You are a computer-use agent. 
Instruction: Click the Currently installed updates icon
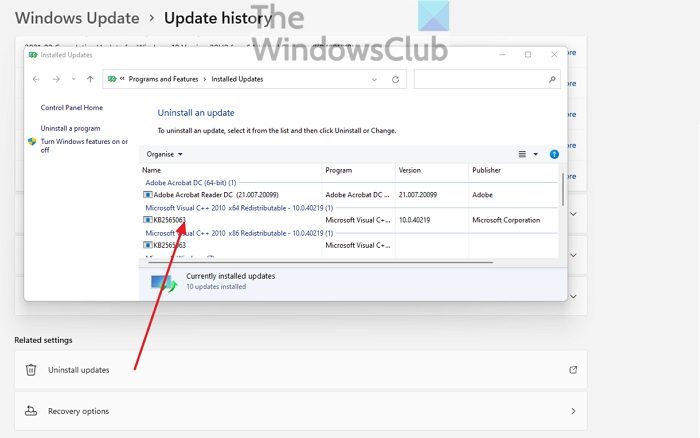[163, 283]
